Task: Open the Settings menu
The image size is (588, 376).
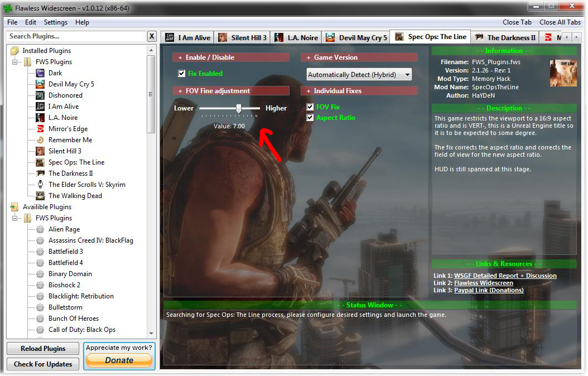Action: point(55,22)
